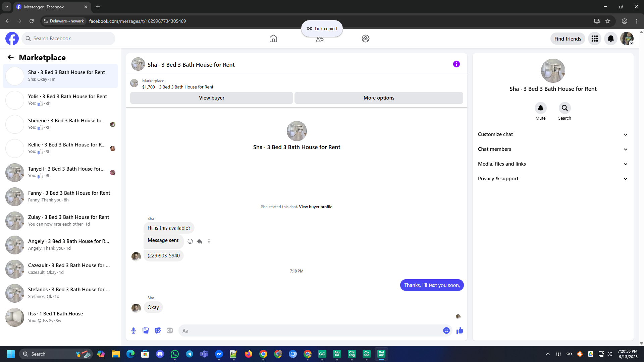Open the Facebook apps grid menu
Image resolution: width=644 pixels, height=362 pixels.
(594, 39)
